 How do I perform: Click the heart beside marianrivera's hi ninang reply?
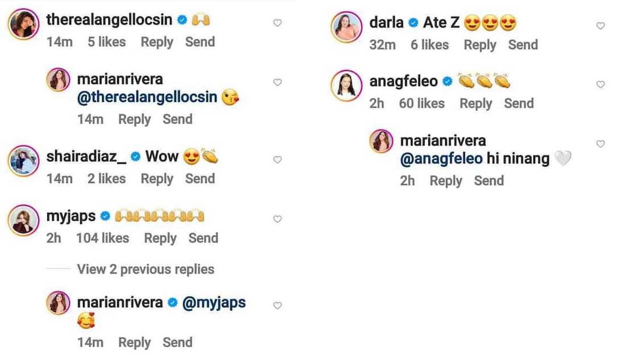pyautogui.click(x=601, y=144)
